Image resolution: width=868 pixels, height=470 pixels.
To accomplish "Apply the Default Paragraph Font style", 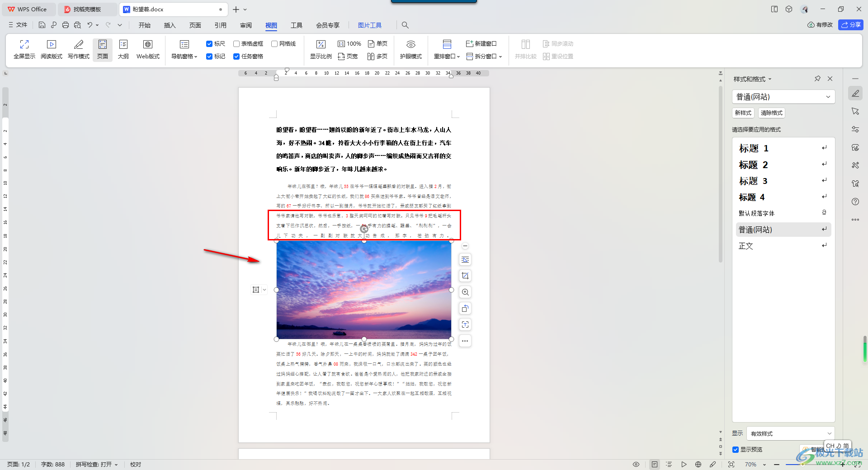I will pos(783,213).
